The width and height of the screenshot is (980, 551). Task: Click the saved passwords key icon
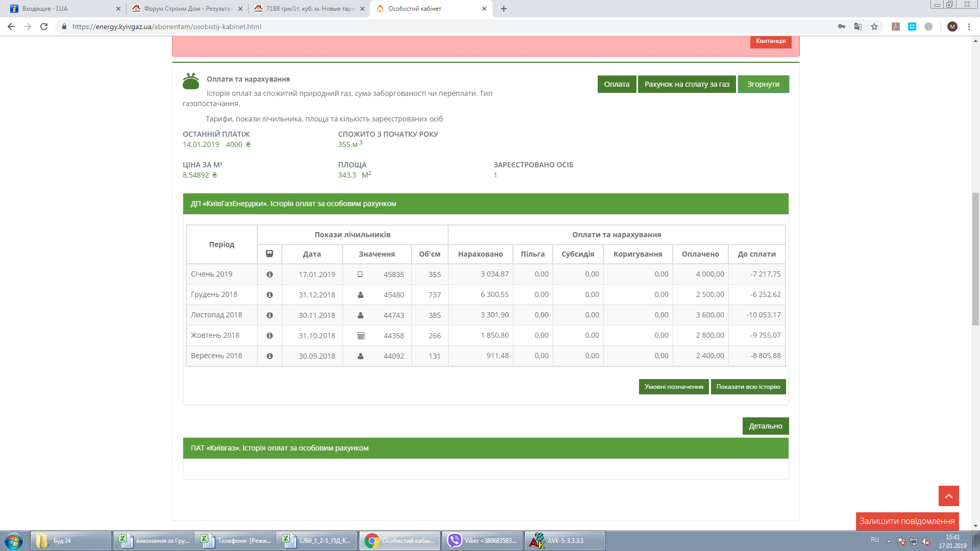(x=842, y=27)
